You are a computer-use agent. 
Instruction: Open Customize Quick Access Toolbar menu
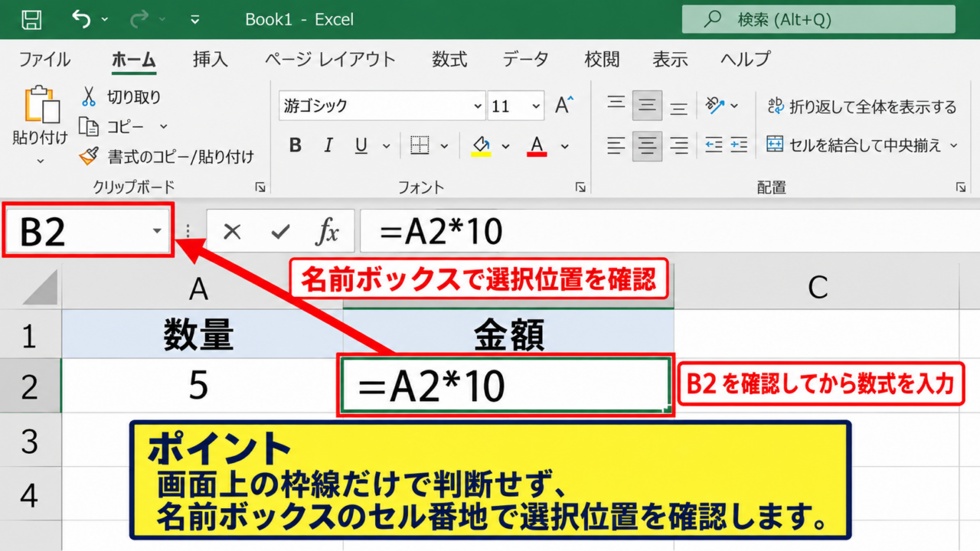pyautogui.click(x=195, y=19)
